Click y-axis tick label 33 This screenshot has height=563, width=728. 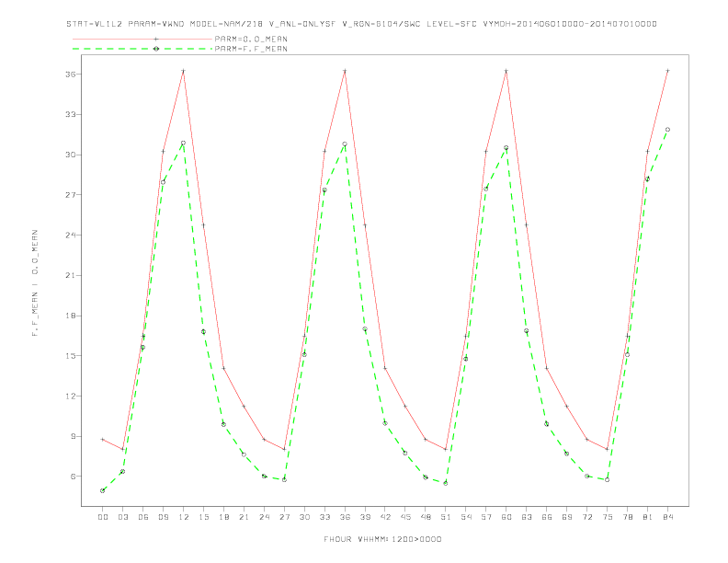(71, 114)
